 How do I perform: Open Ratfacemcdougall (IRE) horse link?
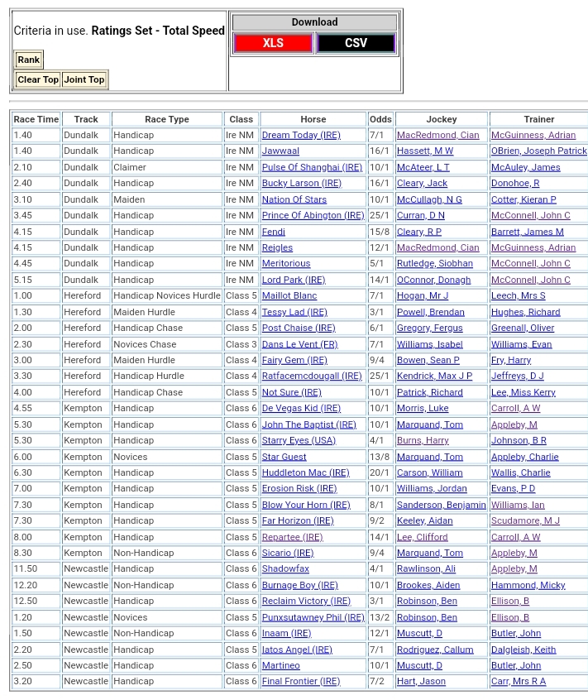click(312, 376)
